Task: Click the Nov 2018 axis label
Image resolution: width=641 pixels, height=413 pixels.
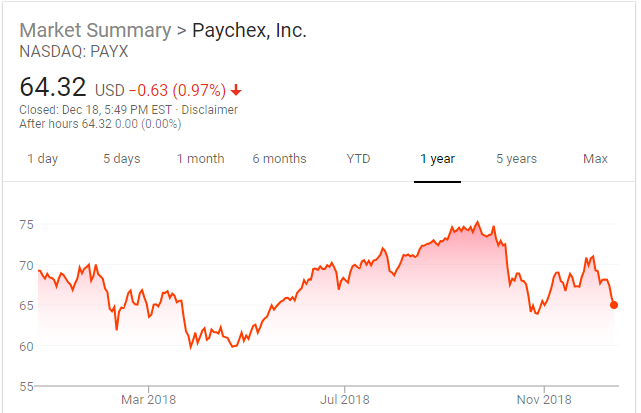Action: pos(544,399)
